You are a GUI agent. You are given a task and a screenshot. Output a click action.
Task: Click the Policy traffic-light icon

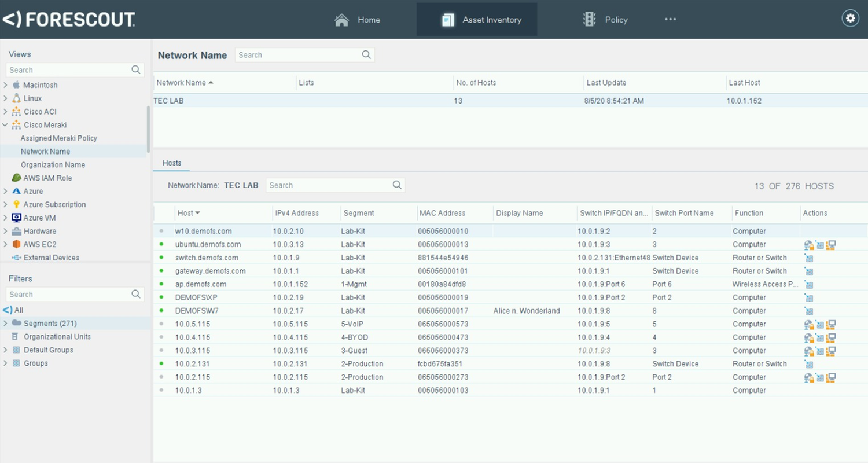click(x=589, y=19)
